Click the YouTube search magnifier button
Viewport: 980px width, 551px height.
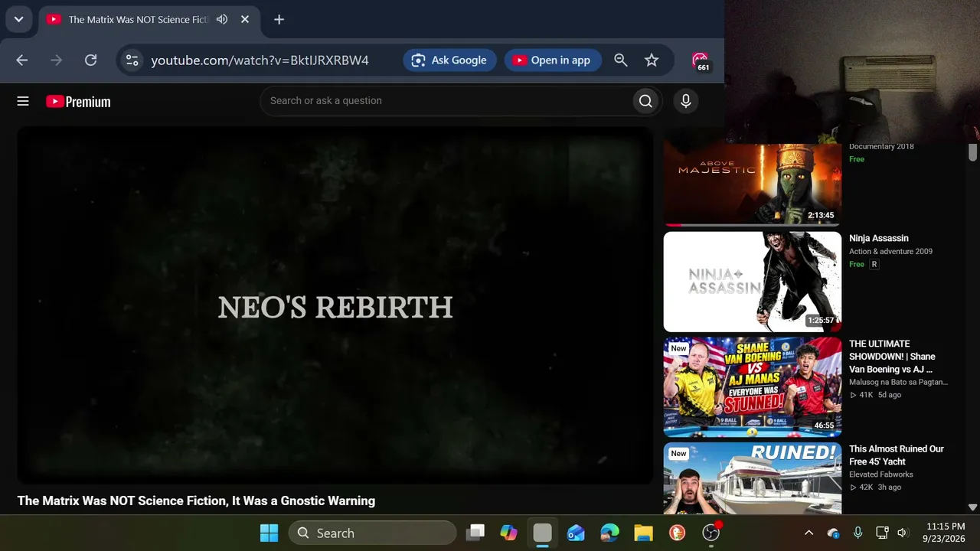point(645,100)
